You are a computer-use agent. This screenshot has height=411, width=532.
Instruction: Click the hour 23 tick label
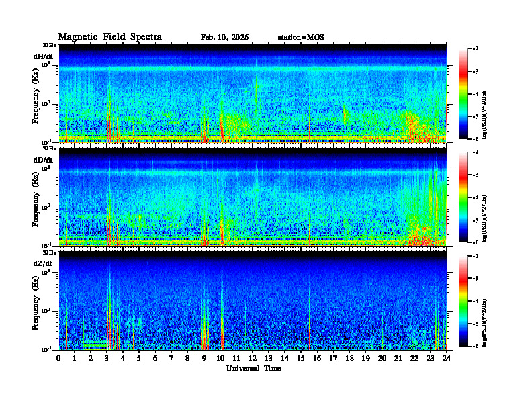[x=430, y=359]
